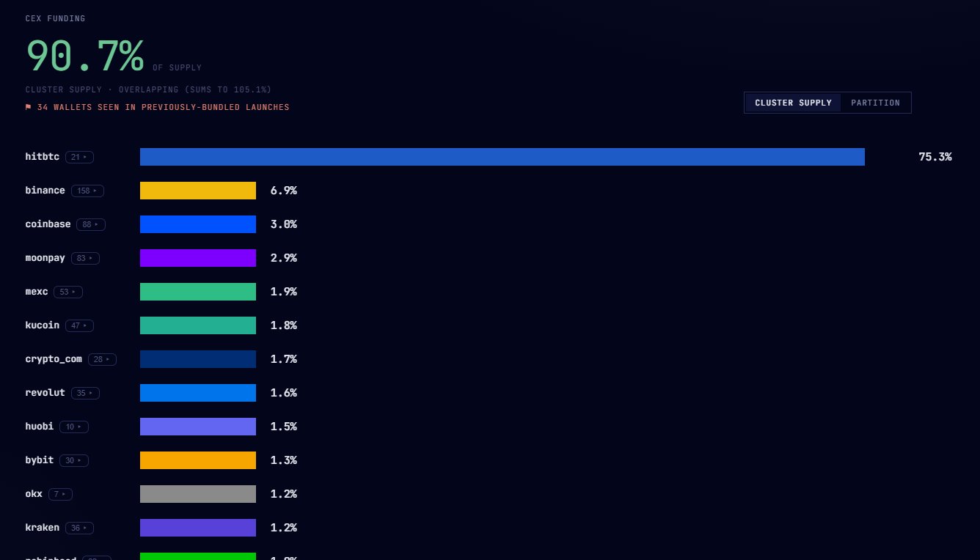Click the crypto_com navy supply bar
Viewport: 980px width, 560px height.
(198, 359)
